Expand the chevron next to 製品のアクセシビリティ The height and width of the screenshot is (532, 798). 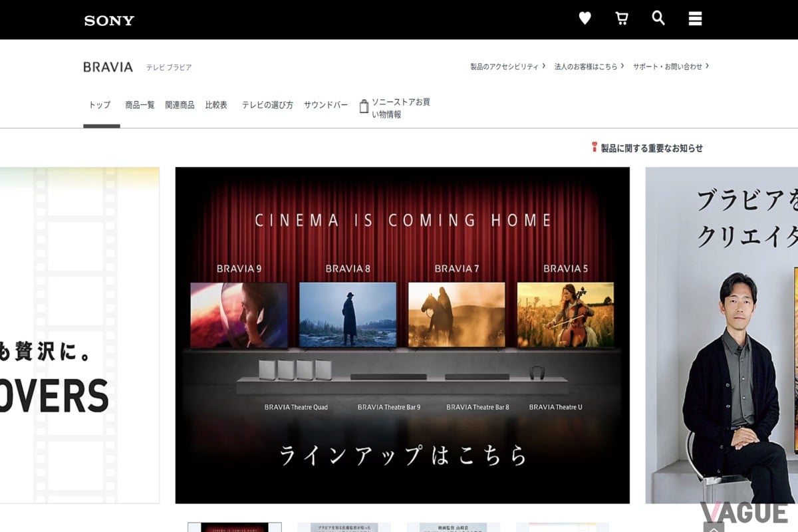[x=543, y=66]
